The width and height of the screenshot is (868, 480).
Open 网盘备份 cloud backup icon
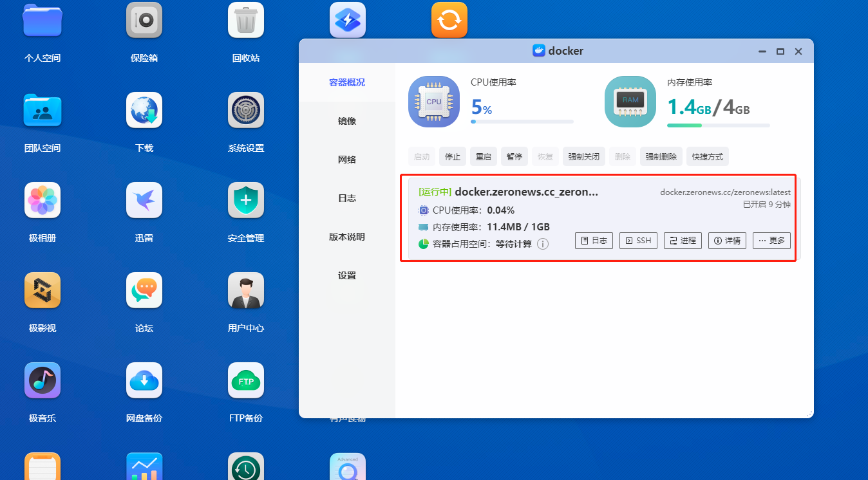(144, 380)
